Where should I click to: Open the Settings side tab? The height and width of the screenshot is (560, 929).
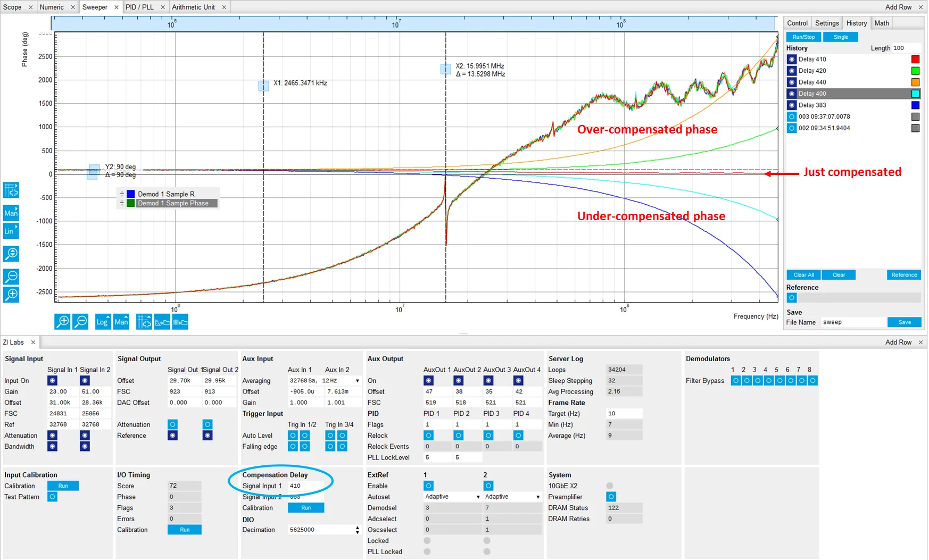pyautogui.click(x=827, y=23)
